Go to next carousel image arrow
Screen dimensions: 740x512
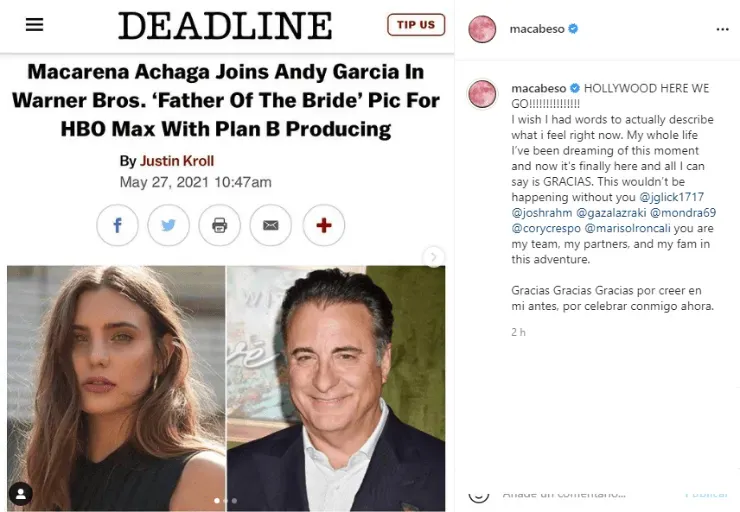pos(434,257)
